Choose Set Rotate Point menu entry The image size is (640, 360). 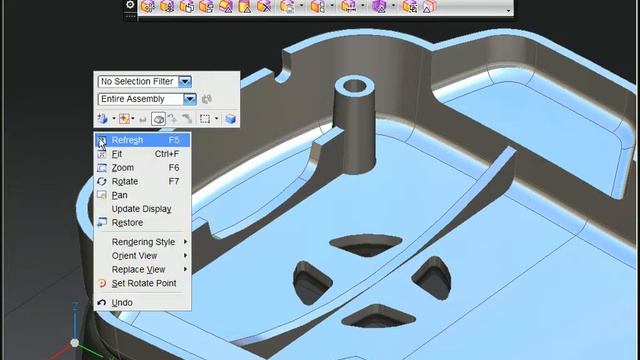coord(142,283)
